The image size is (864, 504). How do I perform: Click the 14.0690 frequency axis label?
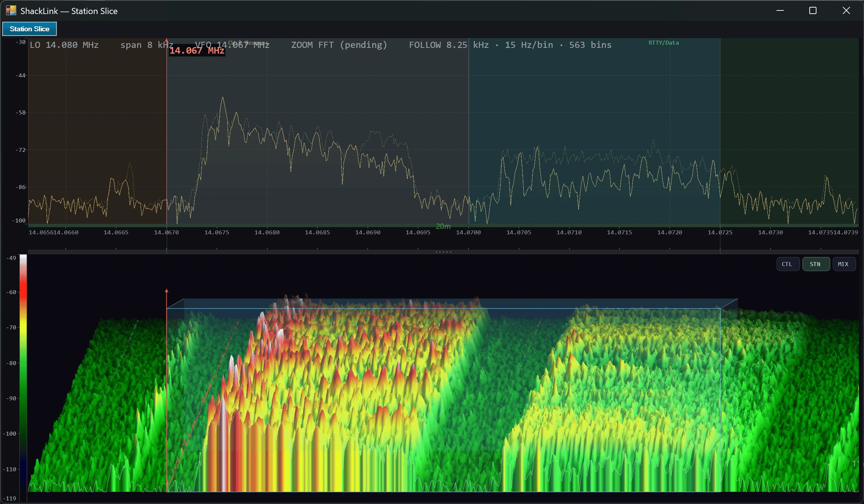pyautogui.click(x=368, y=233)
